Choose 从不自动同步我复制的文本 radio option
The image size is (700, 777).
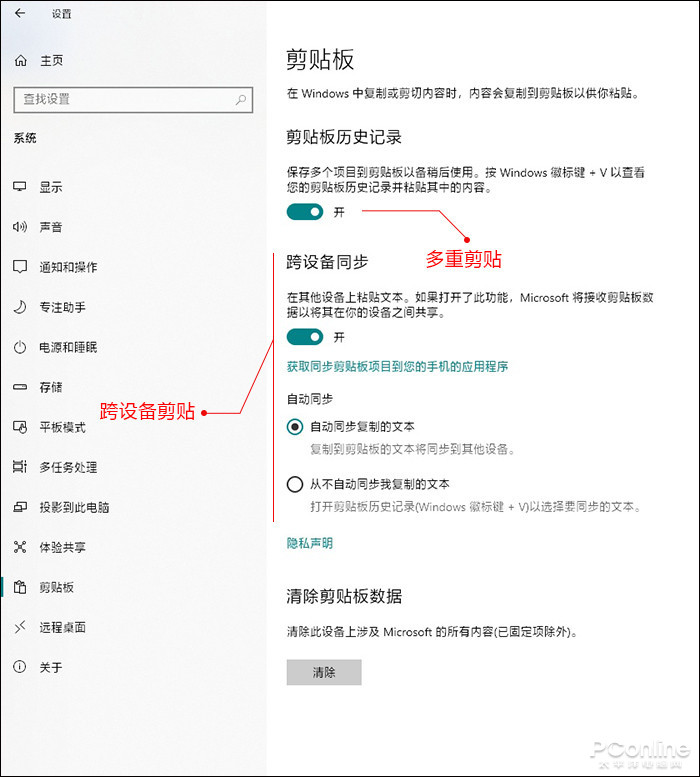coord(295,485)
